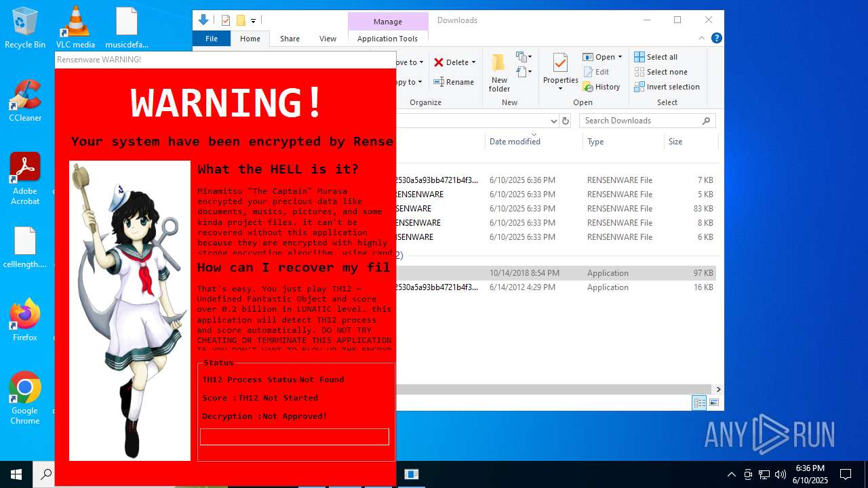Click Select all in the ribbon

click(x=655, y=57)
